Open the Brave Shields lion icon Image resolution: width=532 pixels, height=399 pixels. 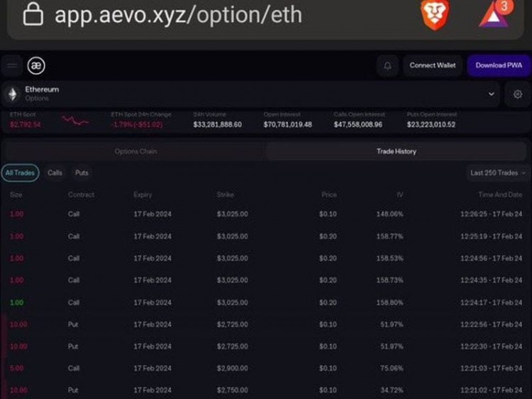[x=436, y=15]
